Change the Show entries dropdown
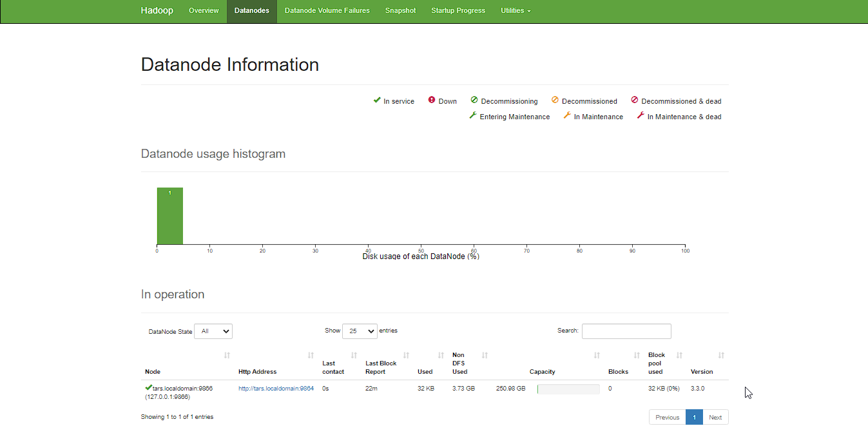 pos(360,331)
